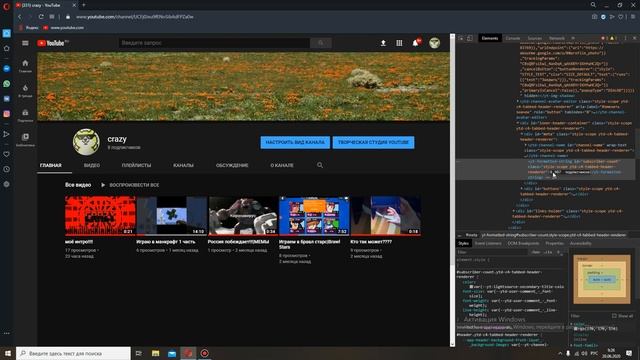Toggle DevTools device toolbar icon
The width and height of the screenshot is (640, 360).
click(470, 38)
